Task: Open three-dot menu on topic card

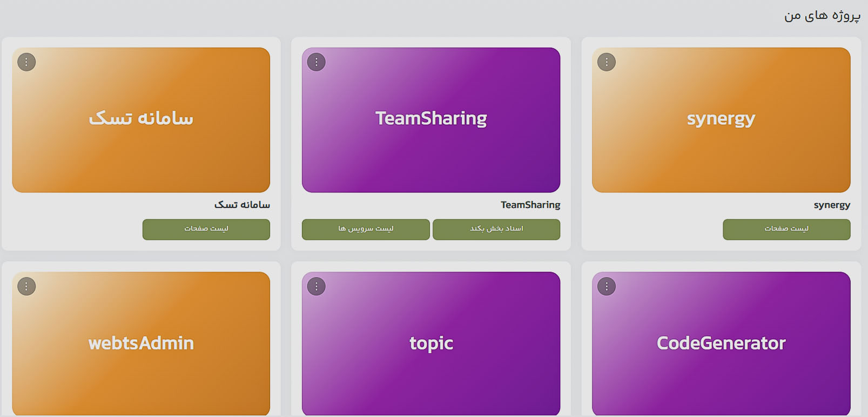Action: coord(317,286)
